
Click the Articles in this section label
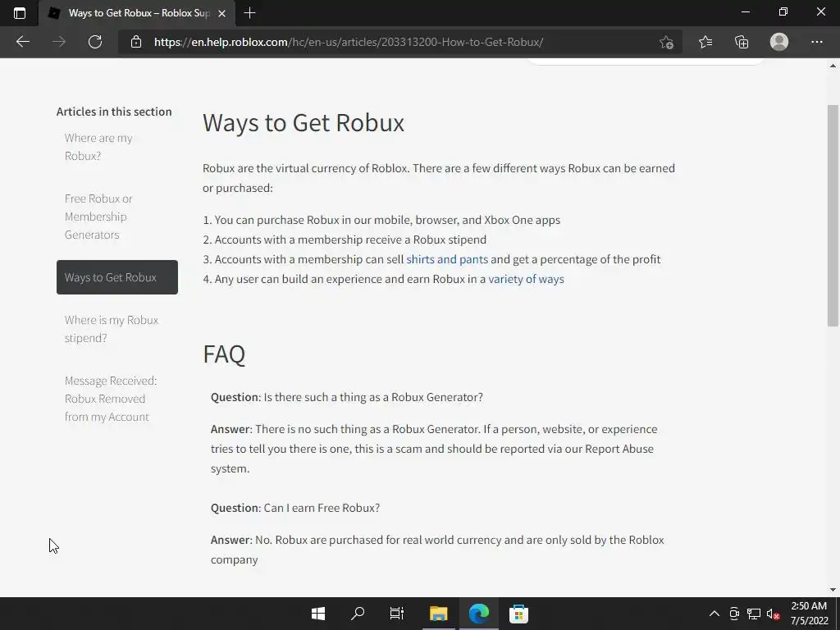tap(114, 112)
